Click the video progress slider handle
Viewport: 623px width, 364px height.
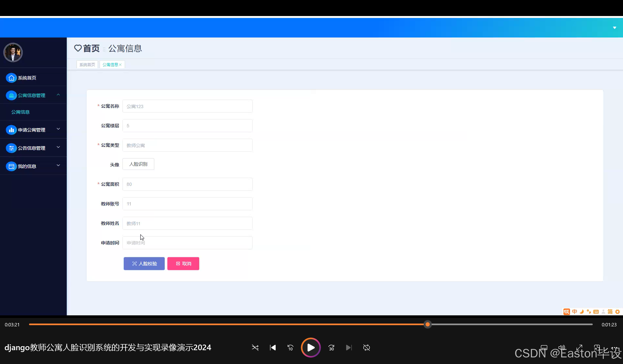(x=427, y=325)
